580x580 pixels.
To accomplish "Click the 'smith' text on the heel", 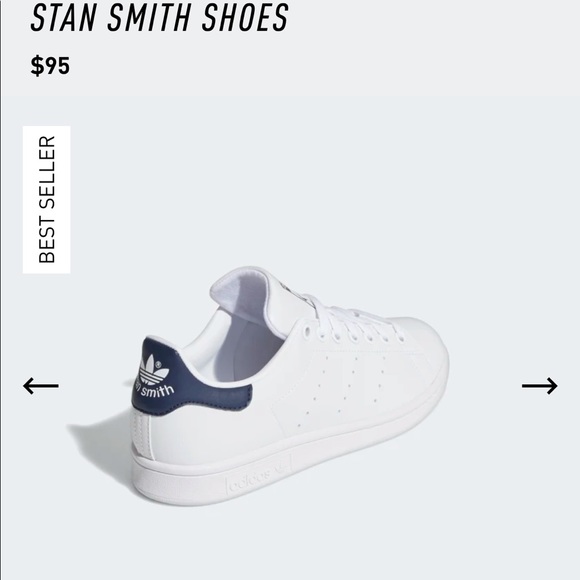I will 157,391.
